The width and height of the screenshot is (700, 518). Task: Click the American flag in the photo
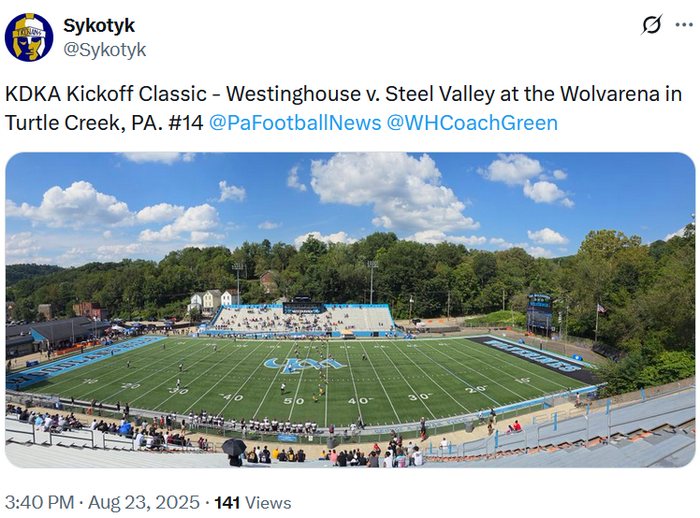(x=601, y=309)
